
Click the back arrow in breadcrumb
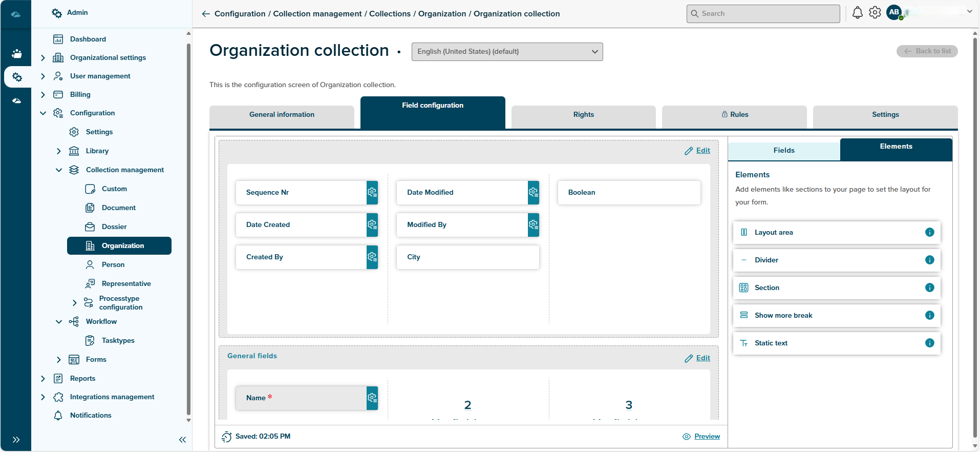206,14
